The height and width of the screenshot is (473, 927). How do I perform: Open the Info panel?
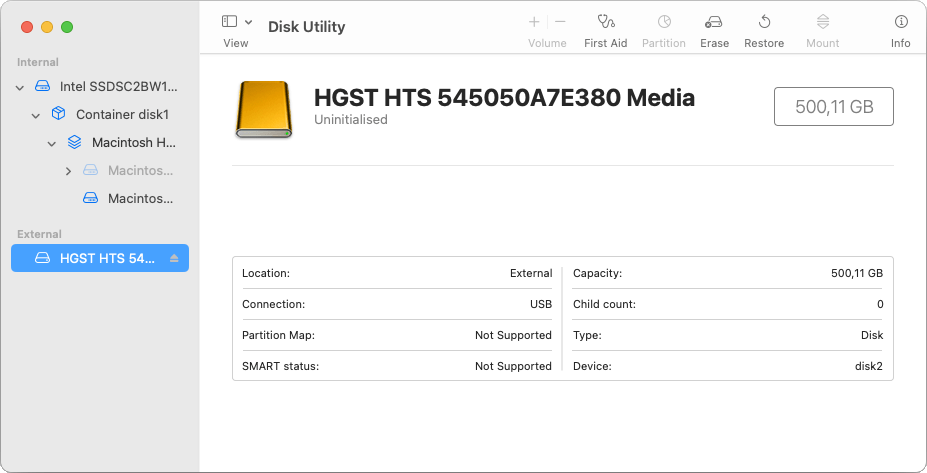click(x=900, y=30)
